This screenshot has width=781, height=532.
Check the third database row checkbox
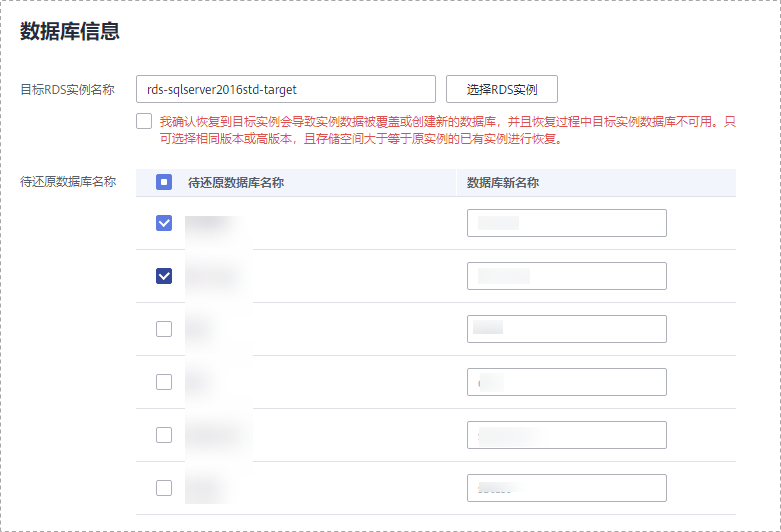(x=164, y=329)
